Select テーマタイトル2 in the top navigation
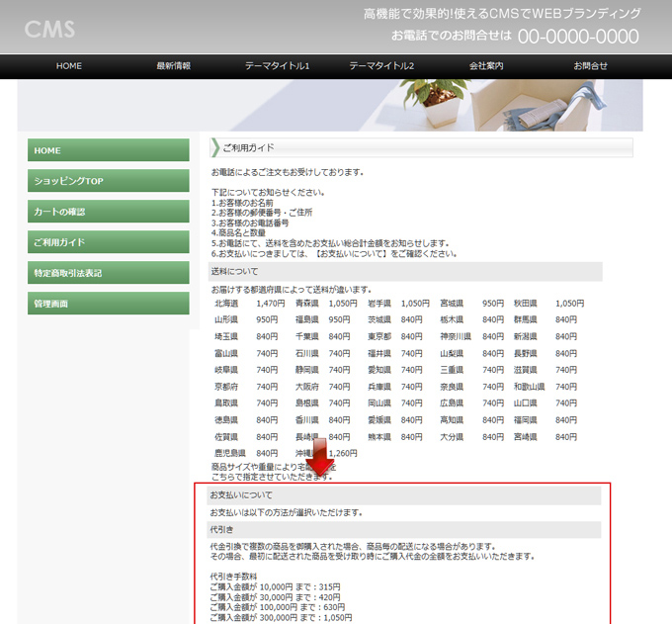 tap(381, 66)
